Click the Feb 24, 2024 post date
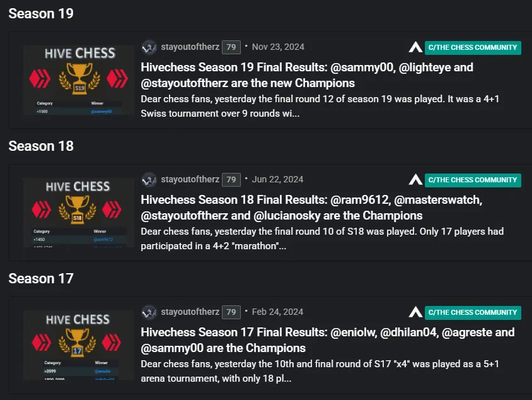532x400 pixels. [x=277, y=312]
